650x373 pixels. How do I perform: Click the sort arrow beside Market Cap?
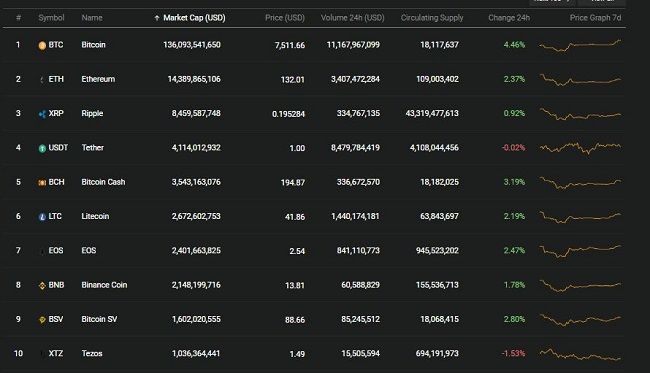point(157,18)
